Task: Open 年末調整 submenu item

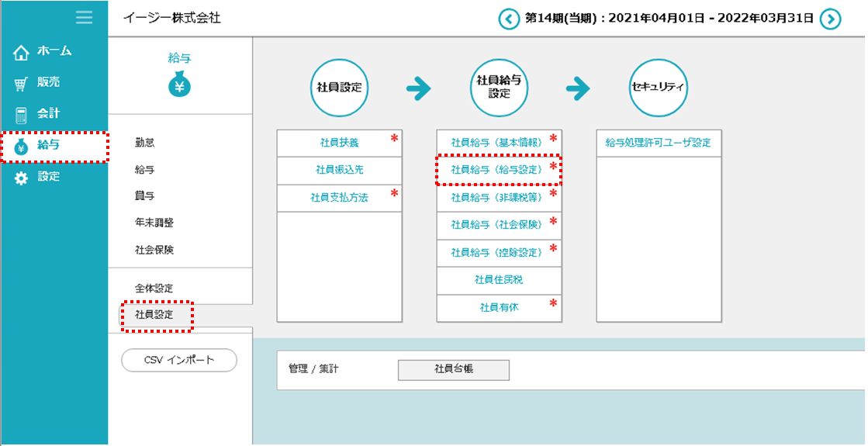Action: [154, 223]
